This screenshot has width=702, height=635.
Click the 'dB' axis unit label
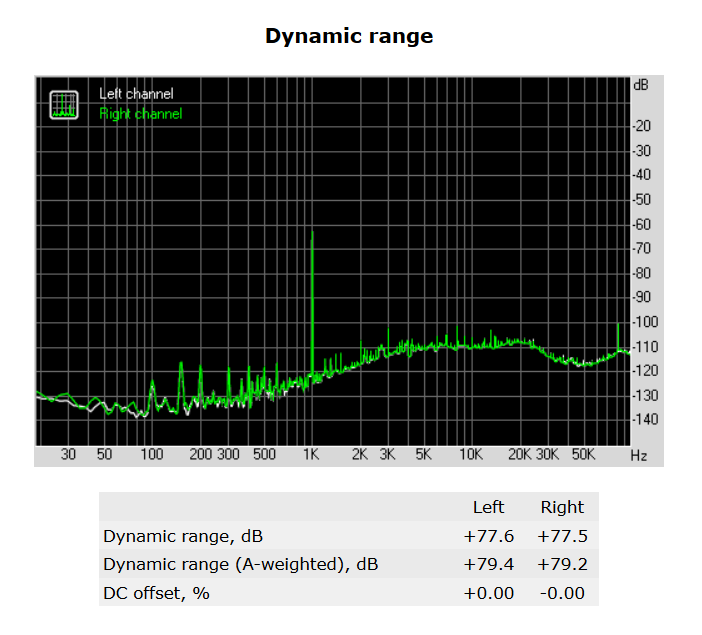[641, 85]
